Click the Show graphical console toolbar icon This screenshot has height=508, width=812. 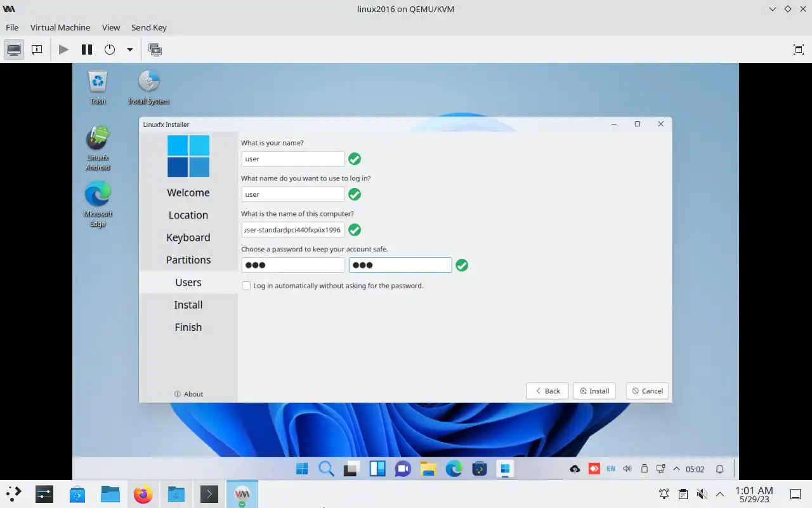point(14,50)
